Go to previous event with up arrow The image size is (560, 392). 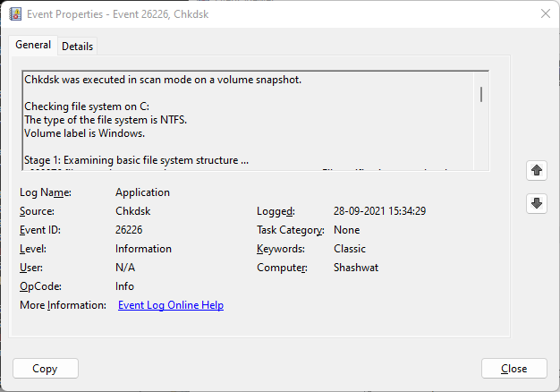click(537, 169)
